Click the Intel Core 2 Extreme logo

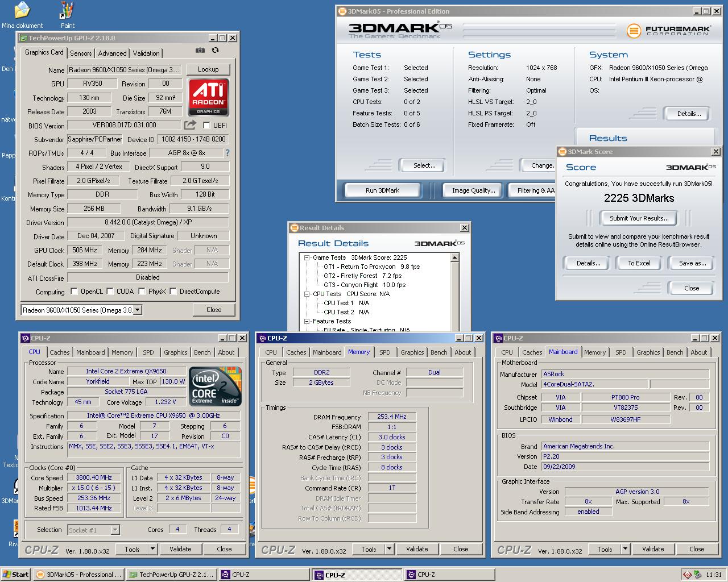216,387
